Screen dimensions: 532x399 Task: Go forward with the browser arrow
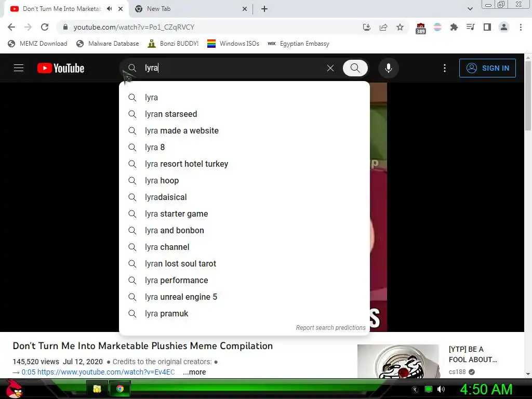(x=28, y=27)
